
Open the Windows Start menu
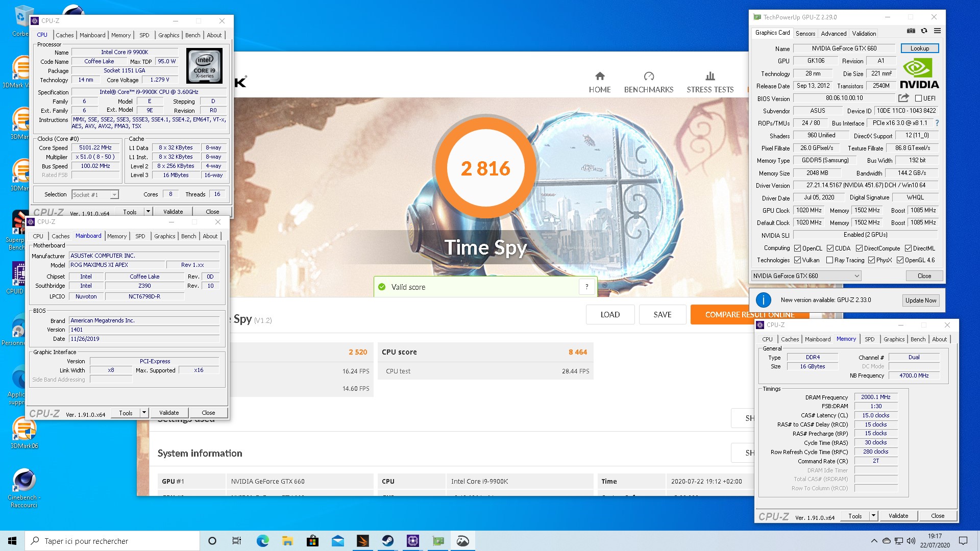pos(12,541)
